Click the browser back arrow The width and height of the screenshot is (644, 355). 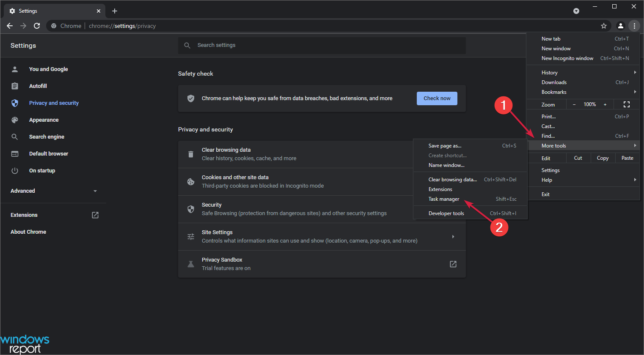(10, 26)
